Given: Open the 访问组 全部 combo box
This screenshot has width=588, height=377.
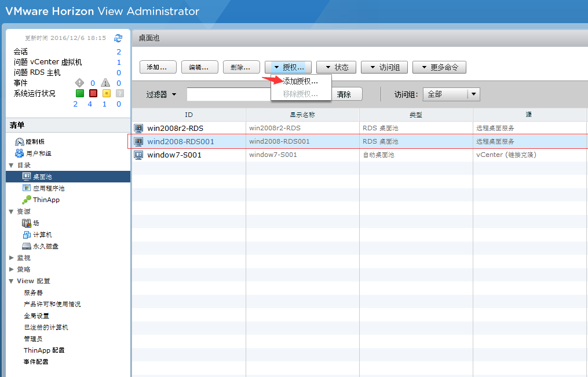Looking at the screenshot, I should point(451,94).
